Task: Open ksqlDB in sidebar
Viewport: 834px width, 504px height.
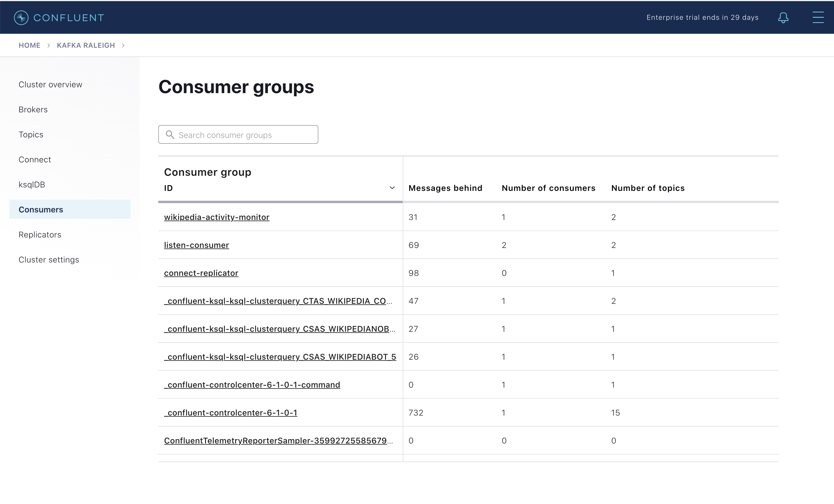Action: (x=32, y=185)
